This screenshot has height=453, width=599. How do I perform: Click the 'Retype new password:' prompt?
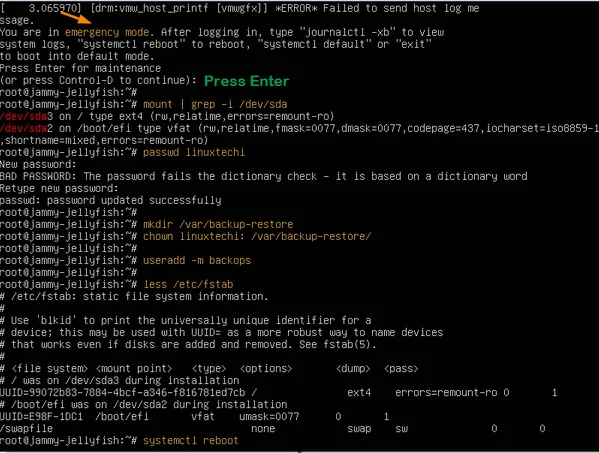click(59, 189)
